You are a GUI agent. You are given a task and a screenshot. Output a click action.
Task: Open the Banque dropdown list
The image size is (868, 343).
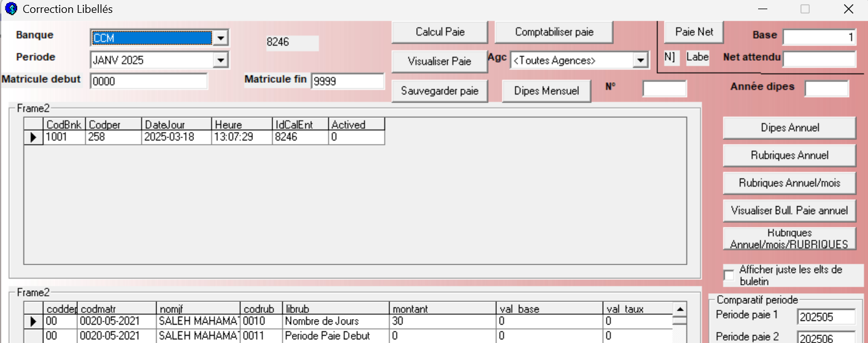[x=220, y=38]
